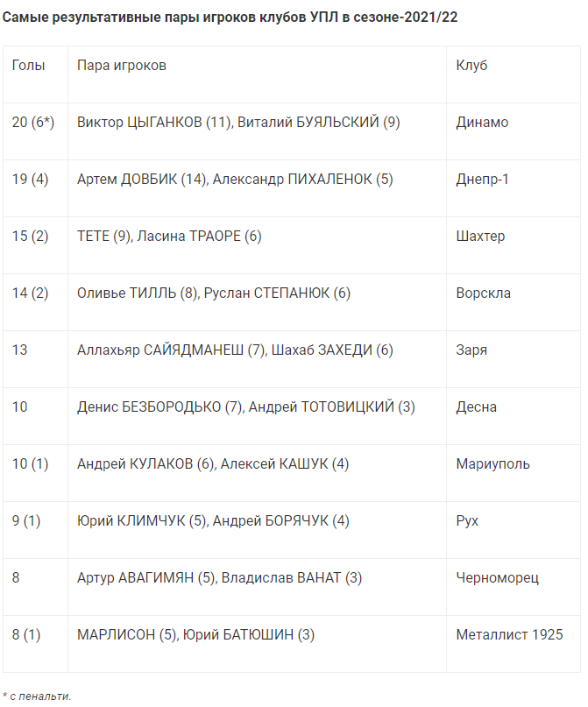
Task: Select the Безбородько and Тотовицкий pair cell
Action: pos(246,407)
